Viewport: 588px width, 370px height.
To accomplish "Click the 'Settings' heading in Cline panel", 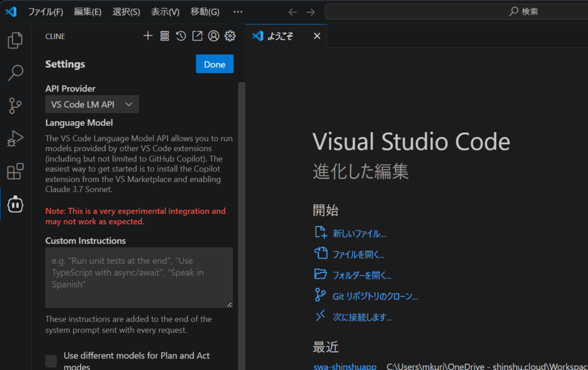I will [x=65, y=64].
